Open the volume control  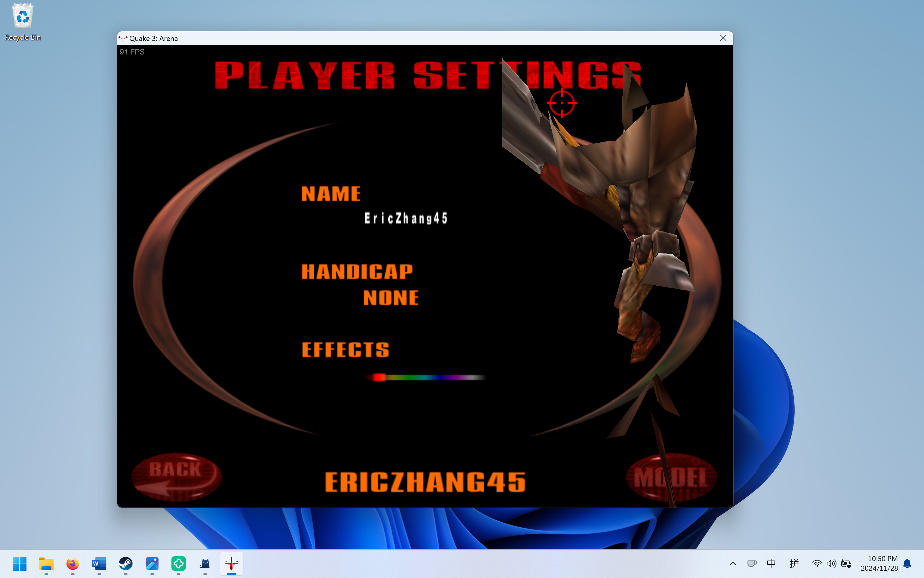click(x=831, y=564)
